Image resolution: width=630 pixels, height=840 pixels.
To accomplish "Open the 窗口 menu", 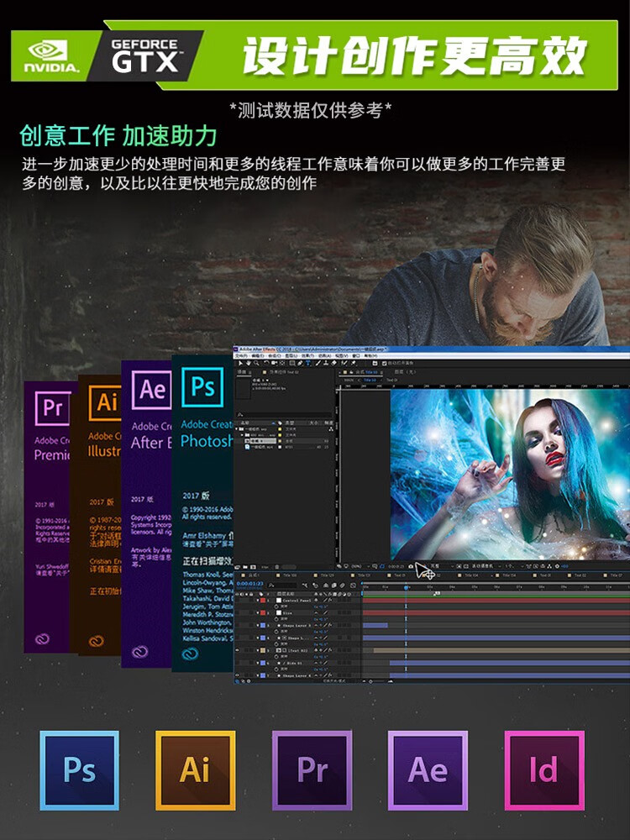I will click(x=356, y=355).
